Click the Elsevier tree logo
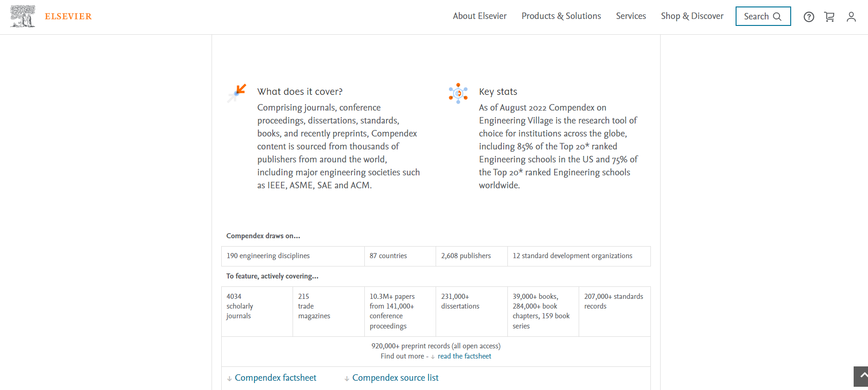 pos(23,16)
